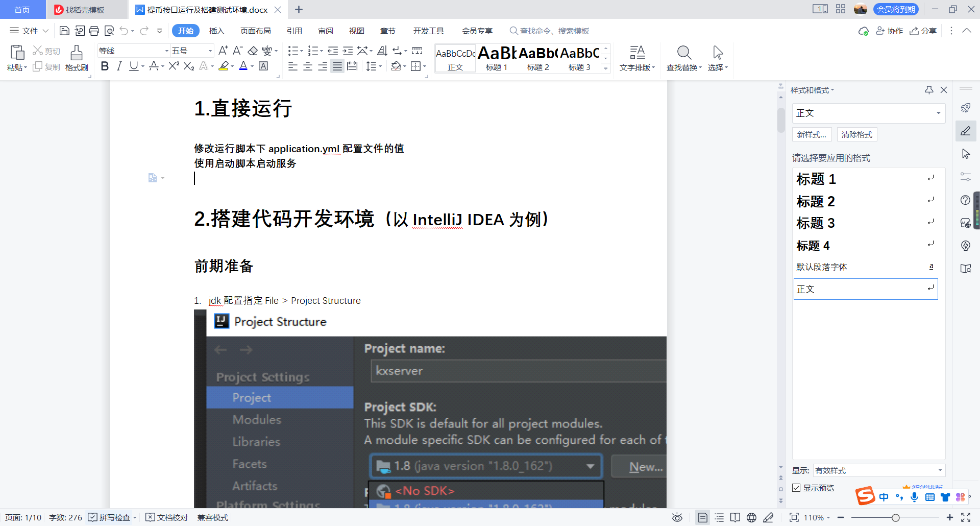Toggle the 显示预览 preview checkbox
Viewport: 980px width, 526px height.
(796, 488)
